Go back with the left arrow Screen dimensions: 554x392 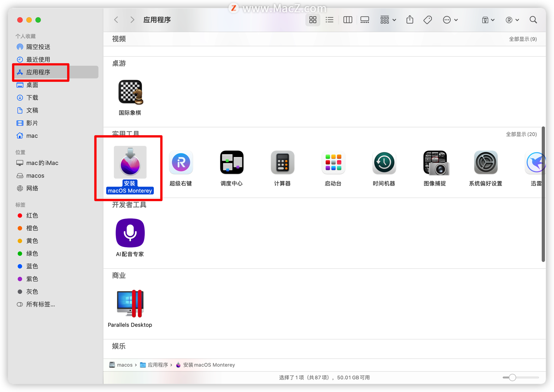pyautogui.click(x=116, y=20)
